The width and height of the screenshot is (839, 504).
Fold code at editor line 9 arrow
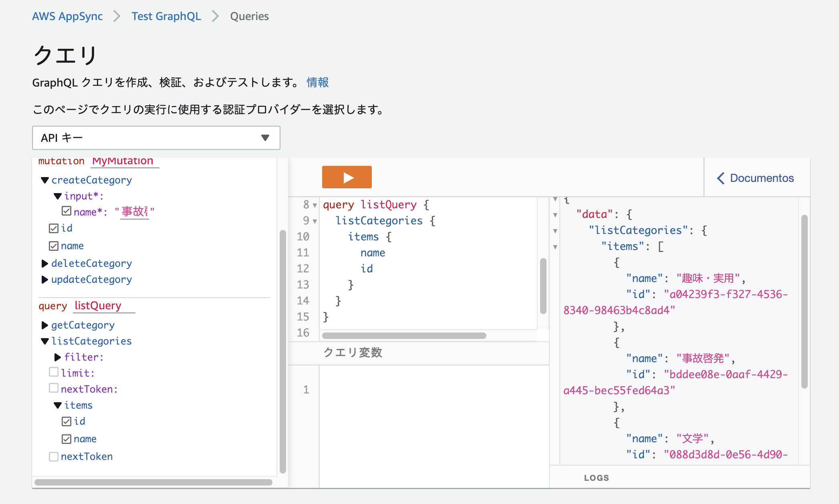[x=315, y=222]
